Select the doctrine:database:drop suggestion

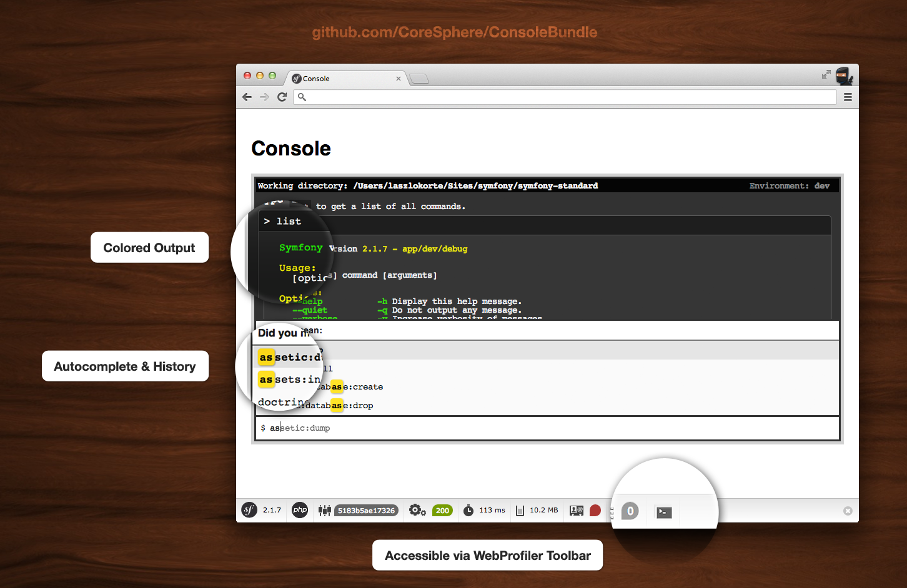tap(547, 406)
